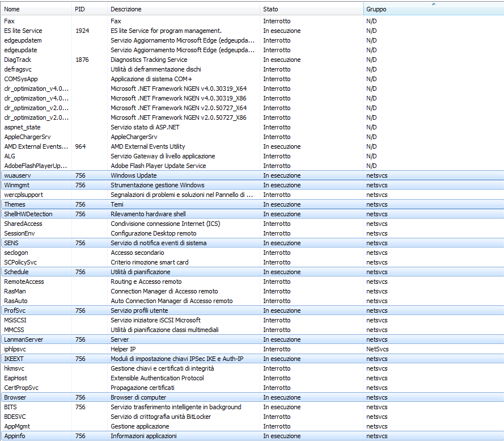The height and width of the screenshot is (441, 504).
Task: Select the Browser service name
Action: [15, 398]
